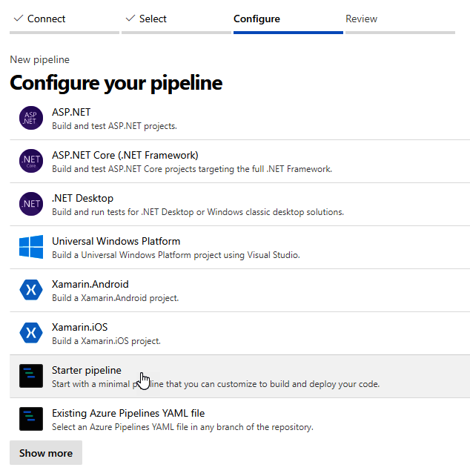Choose the Xamarin.iOS template title
The width and height of the screenshot is (470, 476).
(79, 327)
